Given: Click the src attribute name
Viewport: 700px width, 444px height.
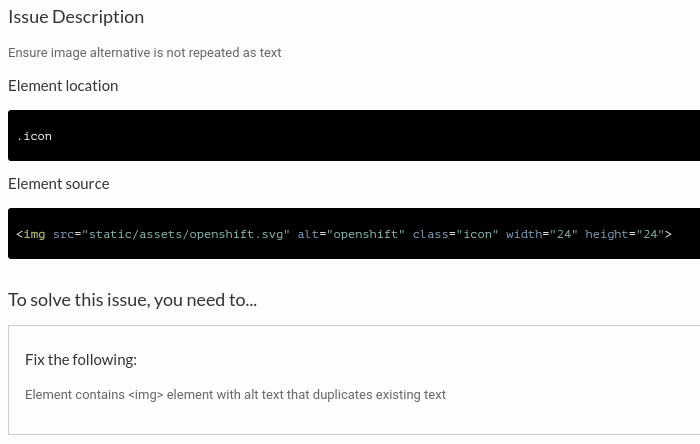Looking at the screenshot, I should coord(63,234).
